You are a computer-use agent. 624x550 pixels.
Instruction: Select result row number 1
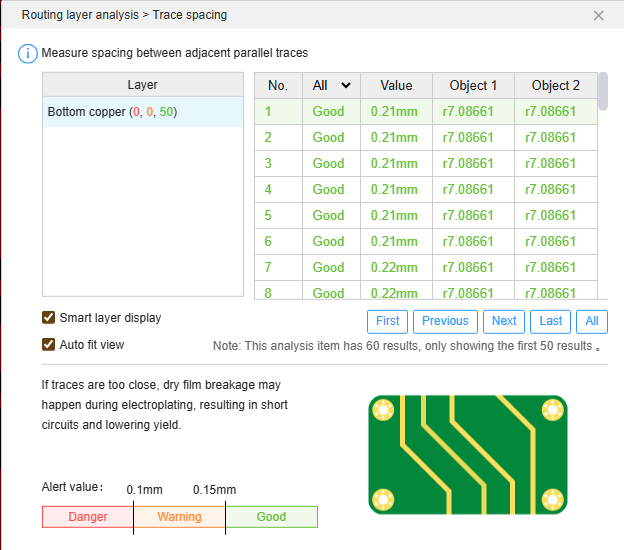pyautogui.click(x=425, y=112)
